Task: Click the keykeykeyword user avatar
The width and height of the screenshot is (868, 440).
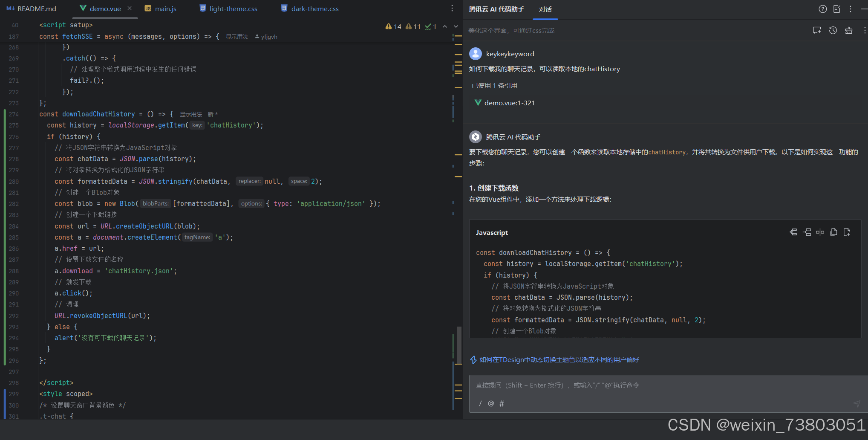Action: pyautogui.click(x=476, y=54)
